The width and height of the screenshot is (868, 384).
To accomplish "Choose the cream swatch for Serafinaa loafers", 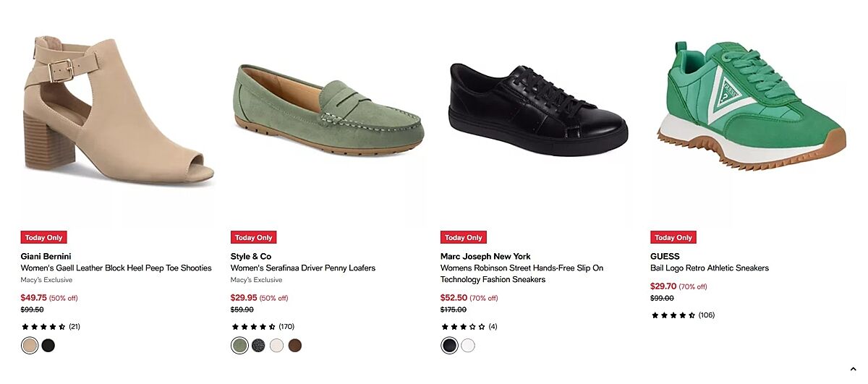I will coord(276,346).
